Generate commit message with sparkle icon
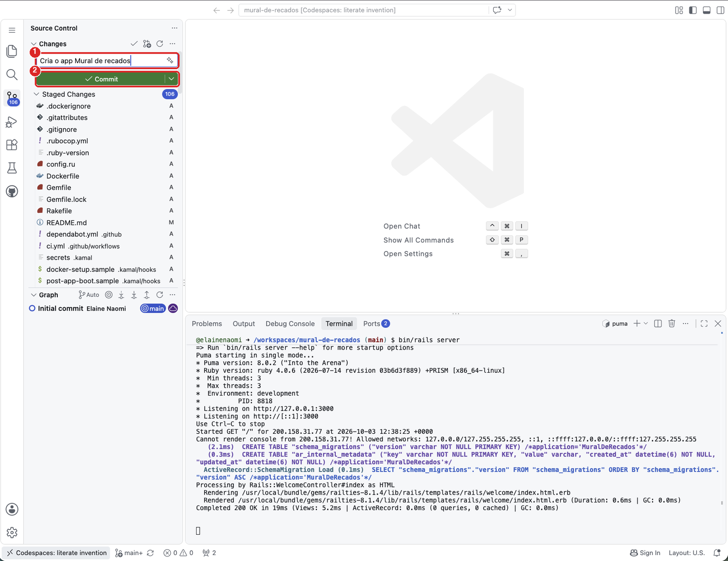The width and height of the screenshot is (728, 561). [x=170, y=60]
